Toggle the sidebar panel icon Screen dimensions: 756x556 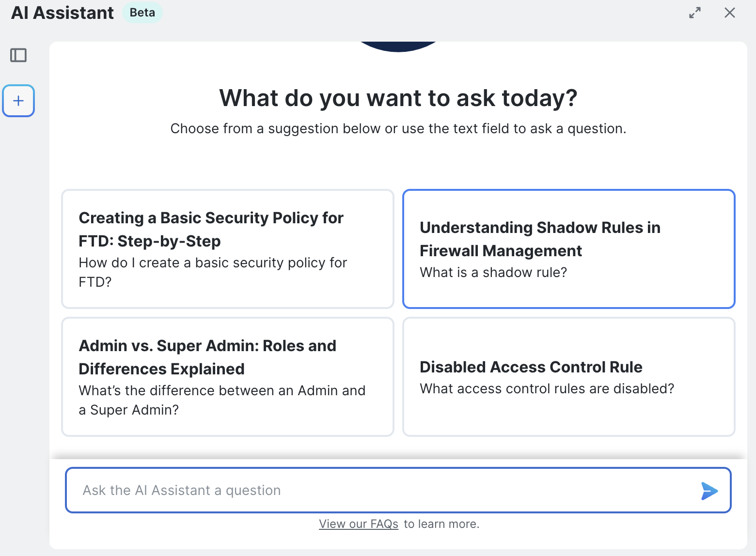(18, 55)
